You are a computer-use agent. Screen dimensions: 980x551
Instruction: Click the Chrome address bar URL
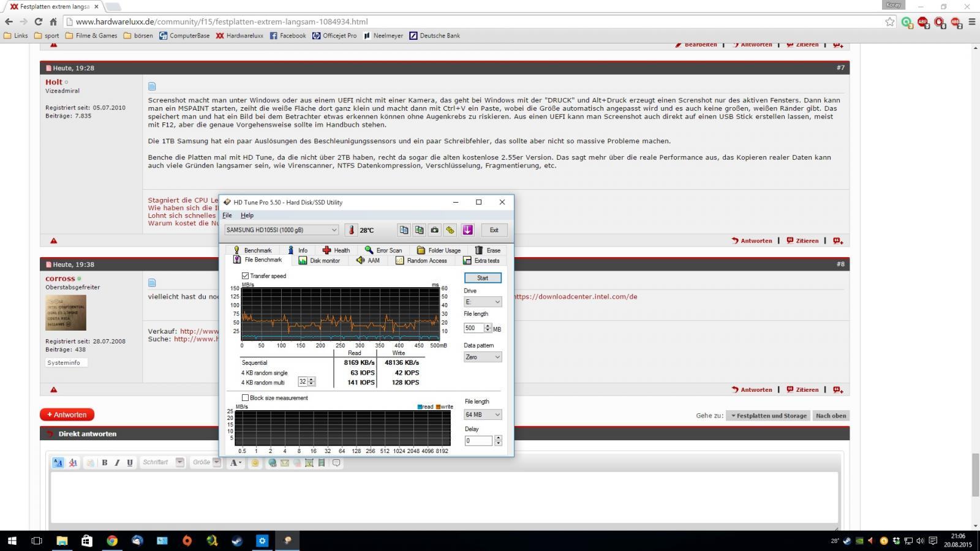coord(221,21)
